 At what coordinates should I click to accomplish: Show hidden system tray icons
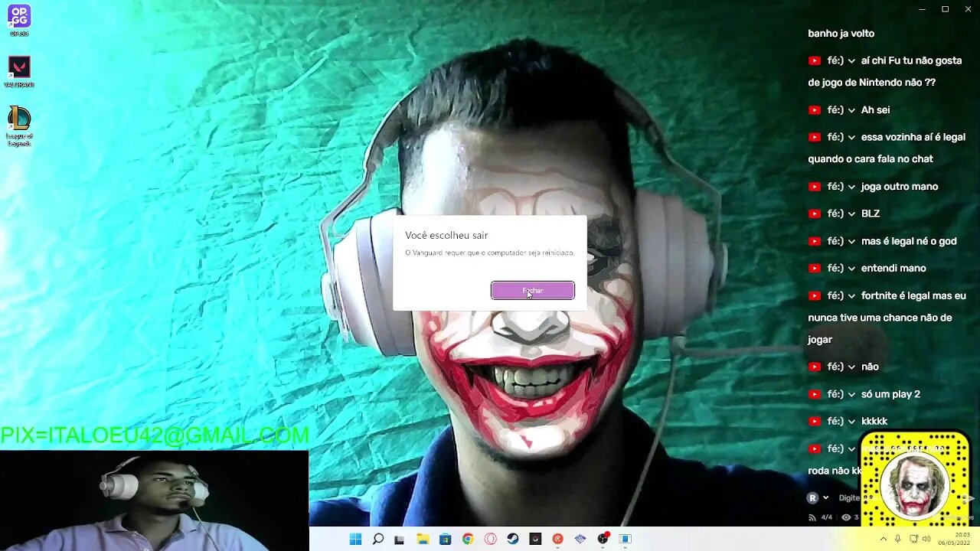(883, 539)
